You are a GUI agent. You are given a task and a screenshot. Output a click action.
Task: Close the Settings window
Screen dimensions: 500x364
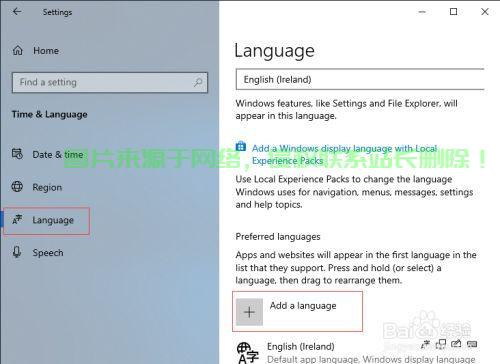[x=485, y=12]
